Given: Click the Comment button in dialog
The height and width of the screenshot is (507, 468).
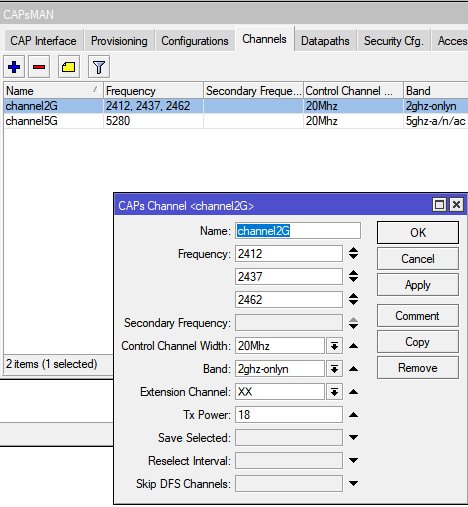Looking at the screenshot, I should click(x=418, y=315).
